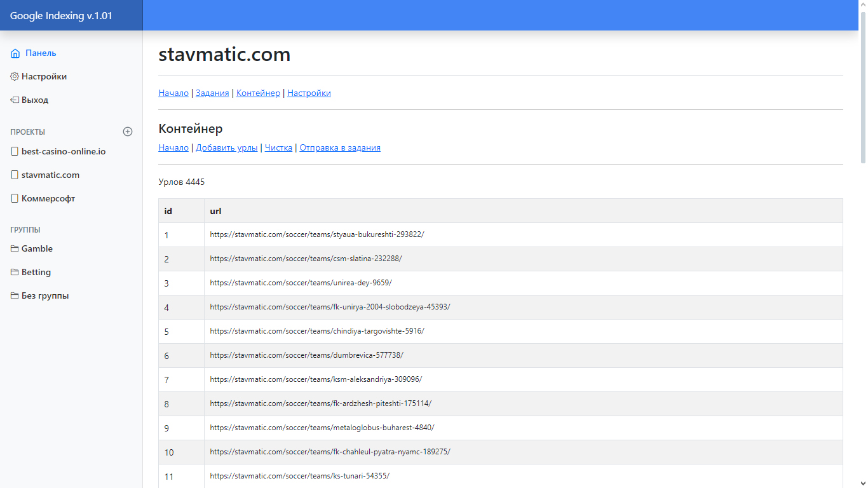868x488 pixels.
Task: Click the id column header
Action: [x=181, y=211]
